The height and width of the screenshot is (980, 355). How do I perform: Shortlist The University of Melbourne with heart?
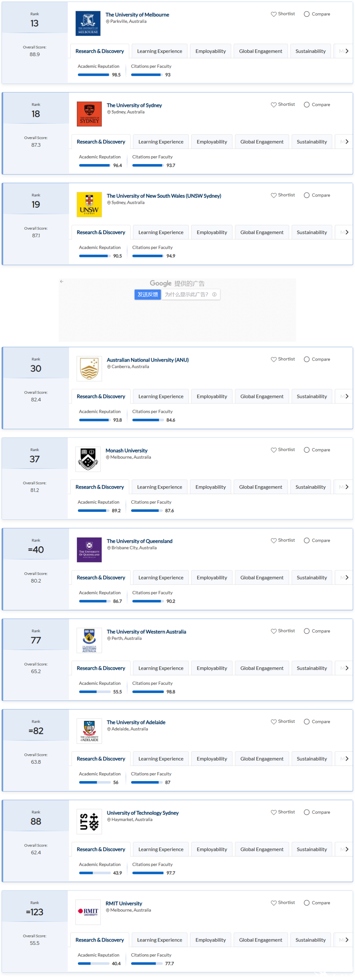pos(273,14)
